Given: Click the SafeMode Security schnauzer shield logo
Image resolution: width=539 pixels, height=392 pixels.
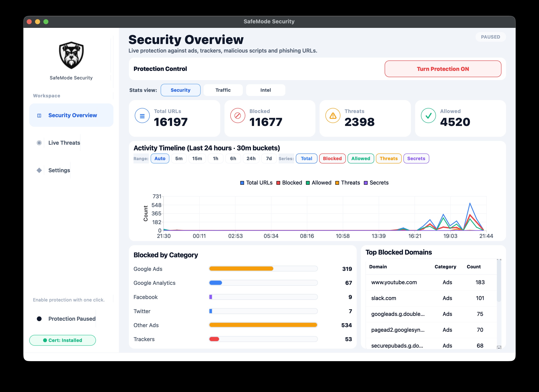Looking at the screenshot, I should click(x=71, y=55).
